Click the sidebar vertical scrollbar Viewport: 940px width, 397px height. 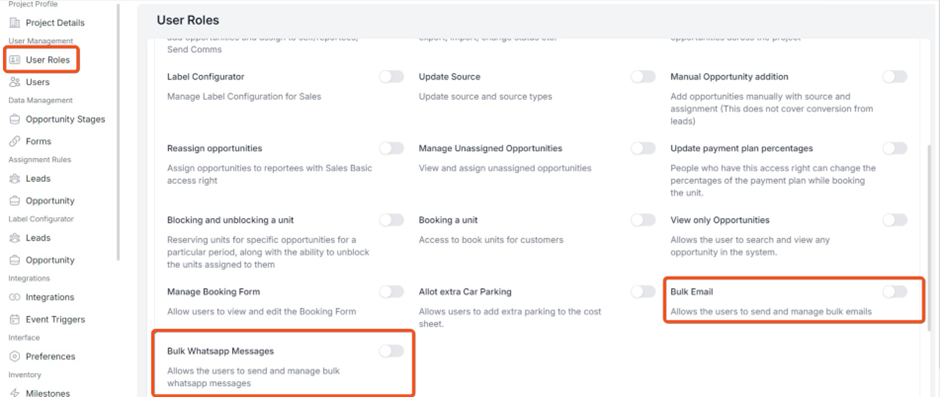coord(118,132)
